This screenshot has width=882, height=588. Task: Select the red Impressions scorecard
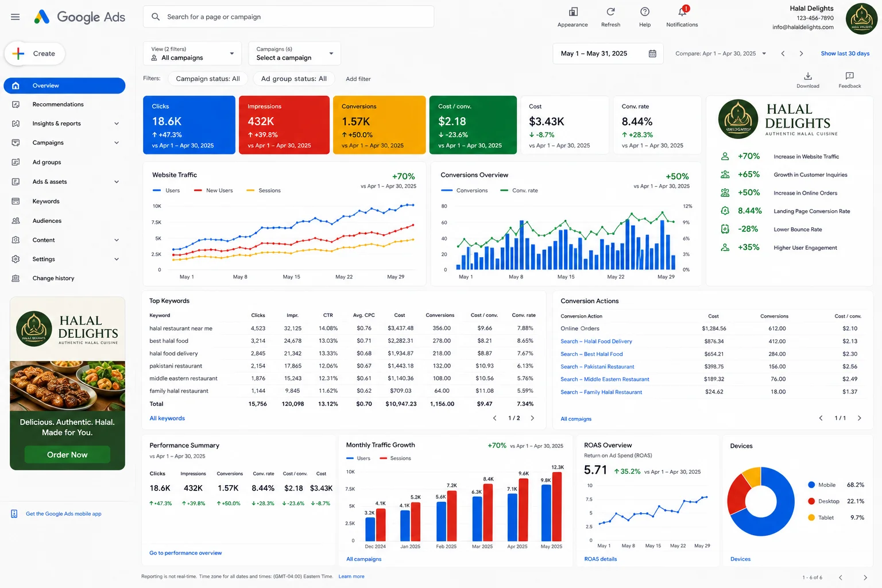284,125
